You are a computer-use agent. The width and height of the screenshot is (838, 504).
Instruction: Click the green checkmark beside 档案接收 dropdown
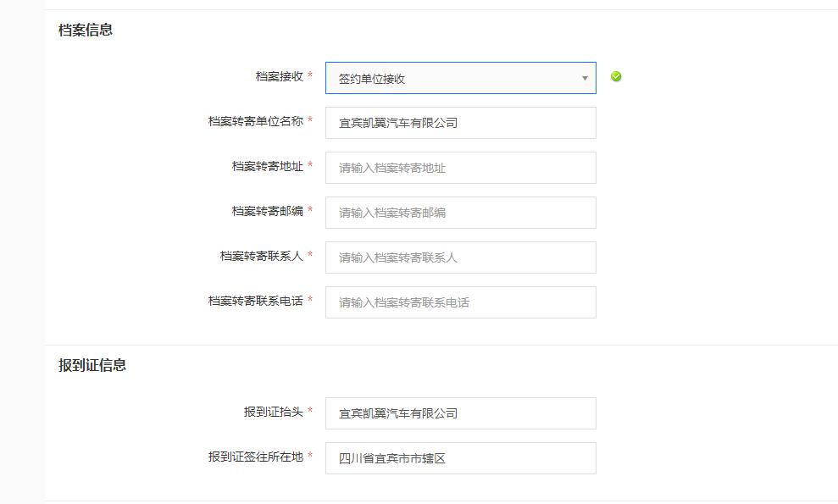(x=616, y=77)
